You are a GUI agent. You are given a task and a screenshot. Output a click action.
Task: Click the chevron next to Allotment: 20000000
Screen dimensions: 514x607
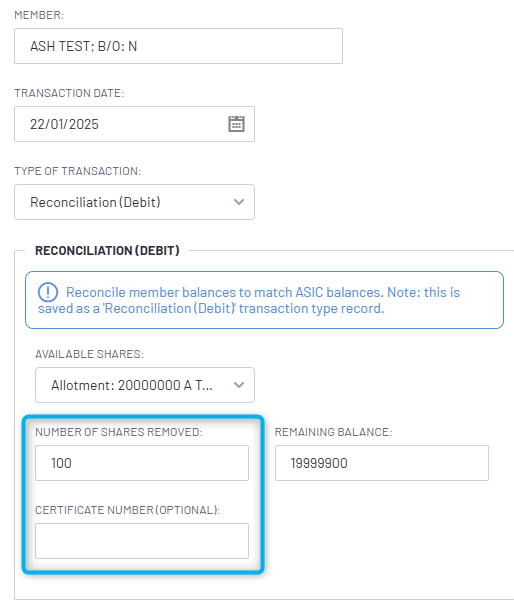(239, 385)
